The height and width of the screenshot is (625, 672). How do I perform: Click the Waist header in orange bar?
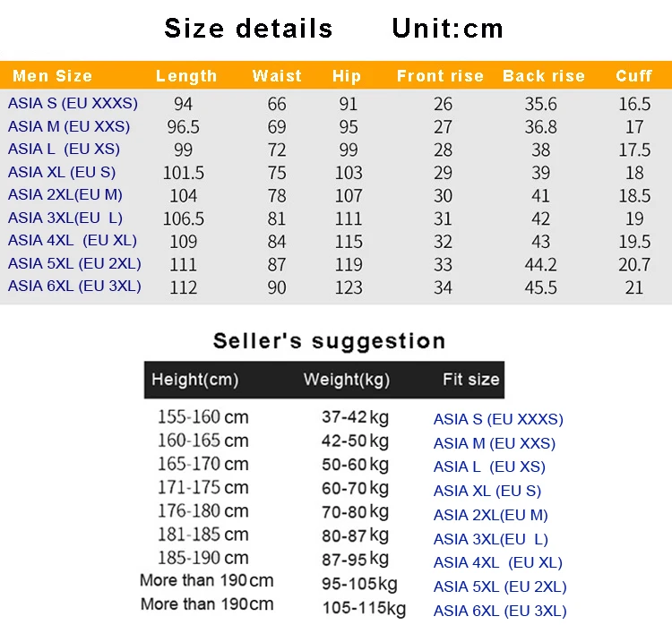(x=277, y=76)
